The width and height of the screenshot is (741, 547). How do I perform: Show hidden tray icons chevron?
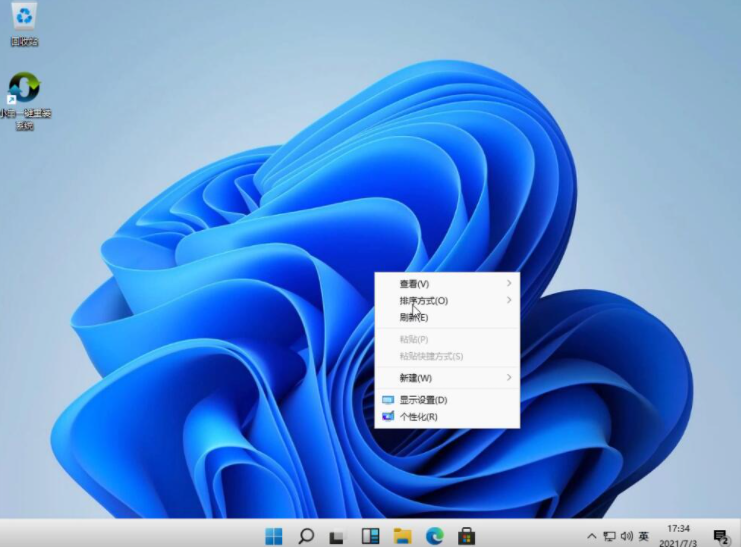[x=592, y=537]
